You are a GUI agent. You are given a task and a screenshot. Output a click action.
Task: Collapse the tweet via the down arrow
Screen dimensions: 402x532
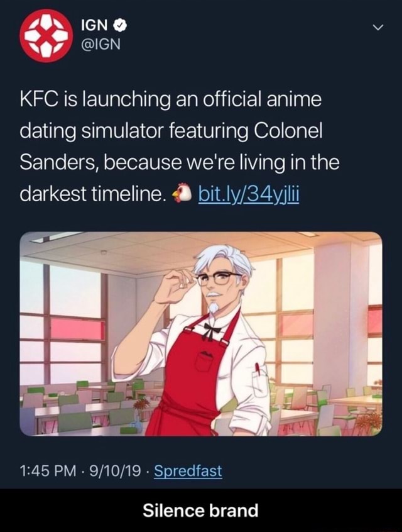(378, 25)
